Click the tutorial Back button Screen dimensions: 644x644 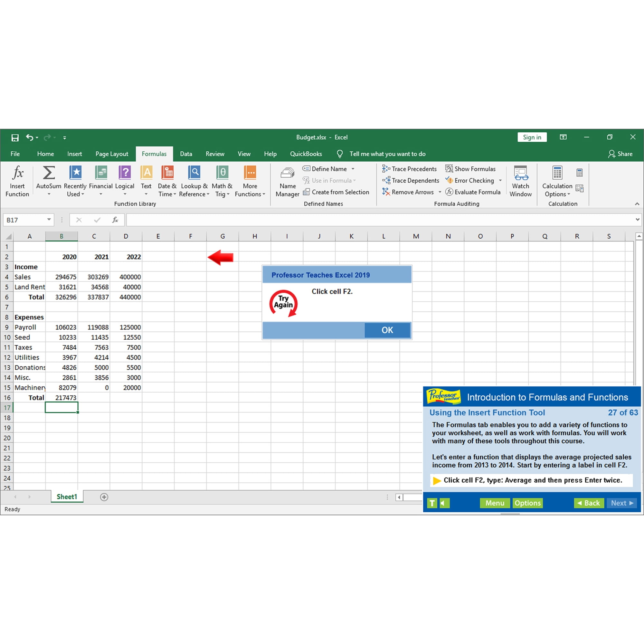[589, 503]
